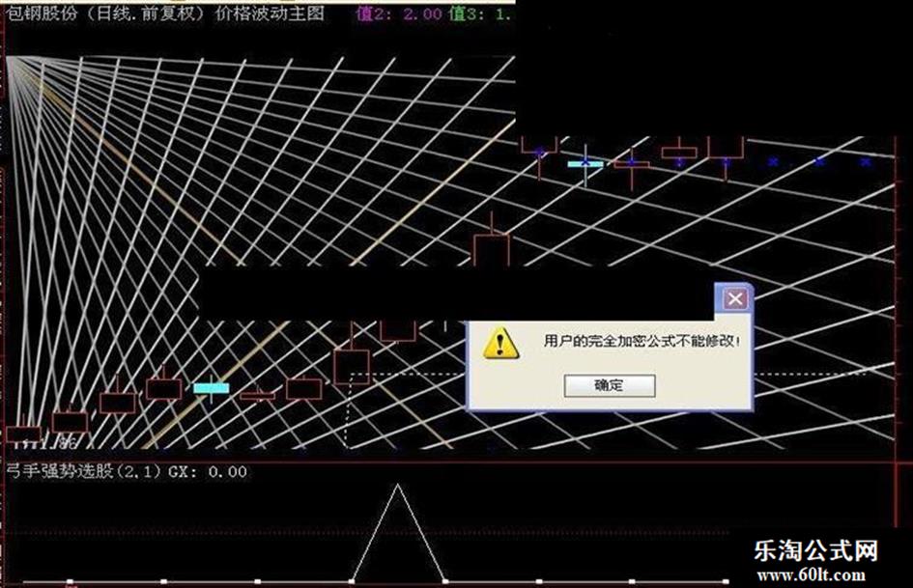Click the 价格波动主图 indicator label
913x588 pixels.
click(x=270, y=14)
